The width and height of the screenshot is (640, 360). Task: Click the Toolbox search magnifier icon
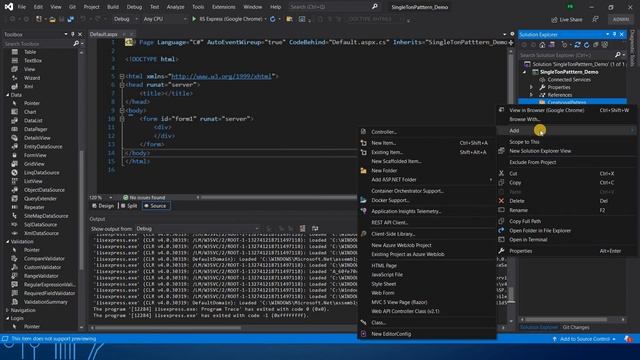(x=76, y=43)
